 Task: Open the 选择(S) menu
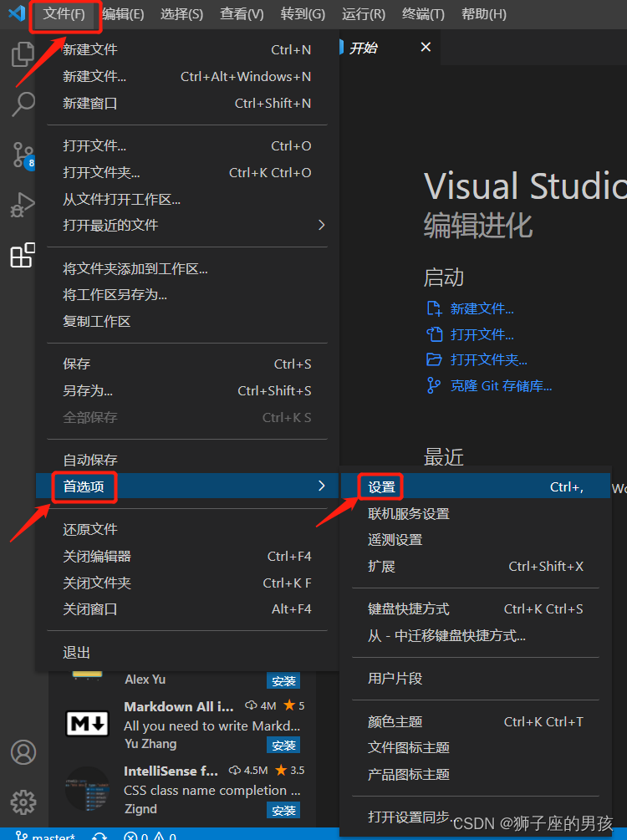click(x=181, y=14)
